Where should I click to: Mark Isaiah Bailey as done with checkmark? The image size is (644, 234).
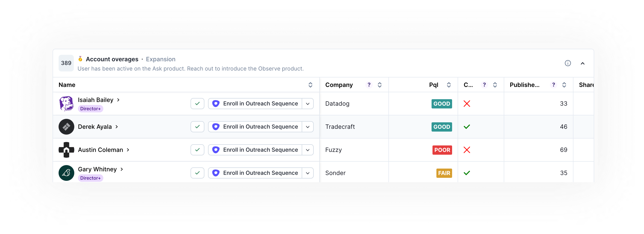pos(197,104)
